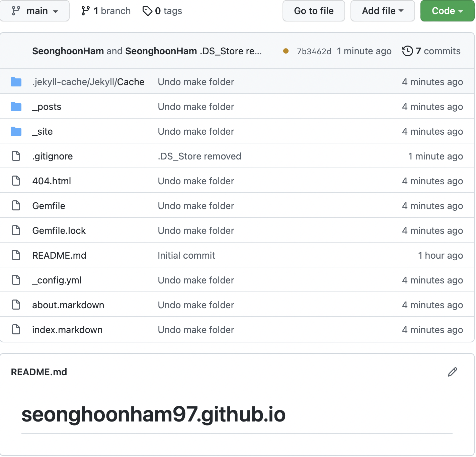This screenshot has width=476, height=457.
Task: Click the file icon in the README.md row
Action: click(16, 255)
